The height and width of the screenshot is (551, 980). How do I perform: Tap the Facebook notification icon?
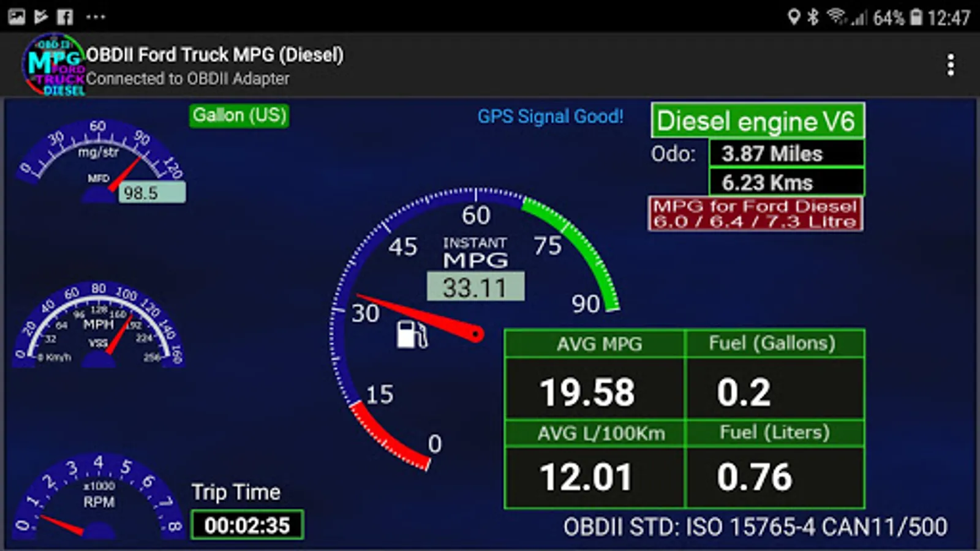[65, 17]
